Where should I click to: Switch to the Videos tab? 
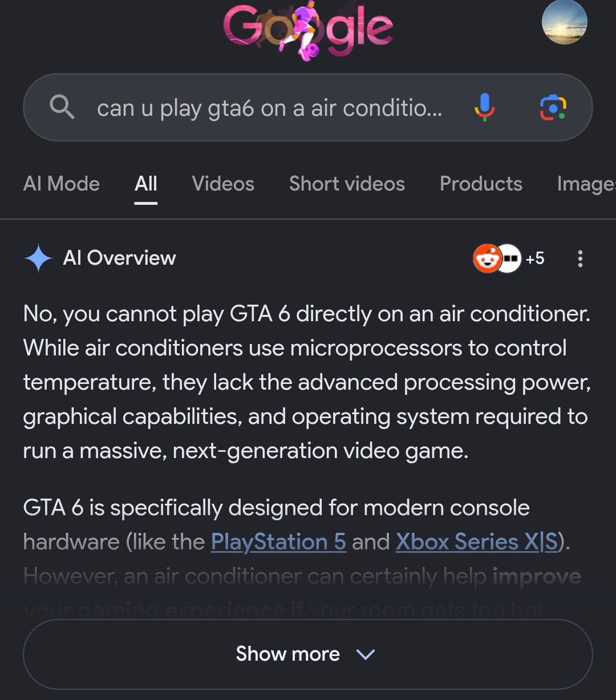[223, 184]
